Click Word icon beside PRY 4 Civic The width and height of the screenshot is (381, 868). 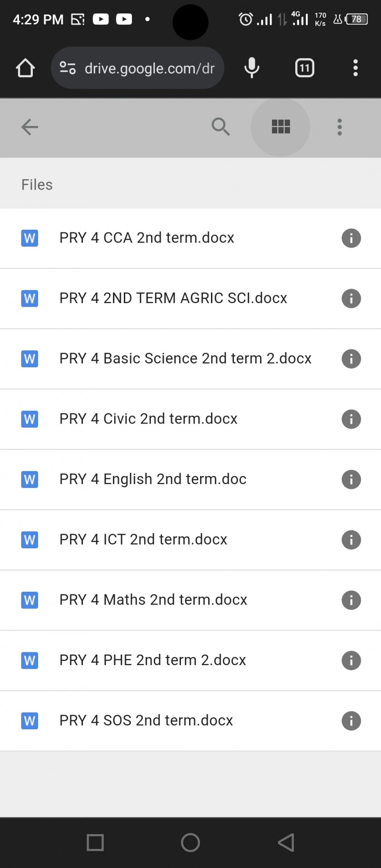click(30, 419)
